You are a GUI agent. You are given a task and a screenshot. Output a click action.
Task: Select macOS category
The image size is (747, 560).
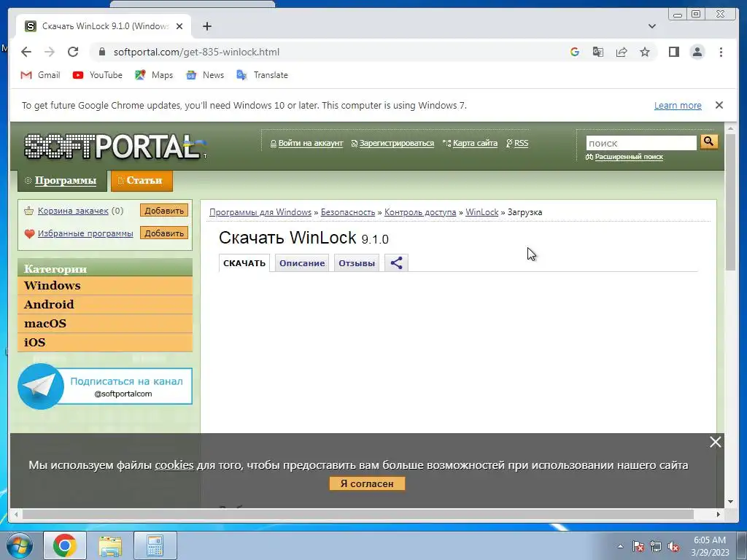click(x=105, y=323)
